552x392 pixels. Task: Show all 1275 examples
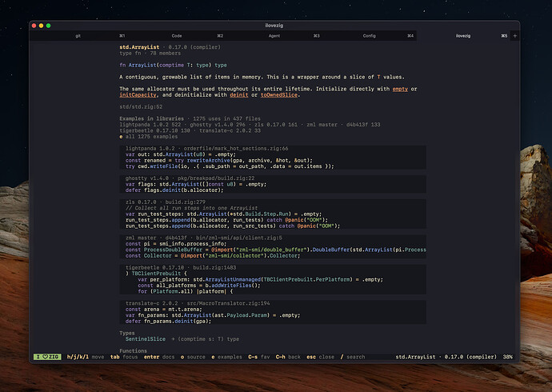point(149,137)
